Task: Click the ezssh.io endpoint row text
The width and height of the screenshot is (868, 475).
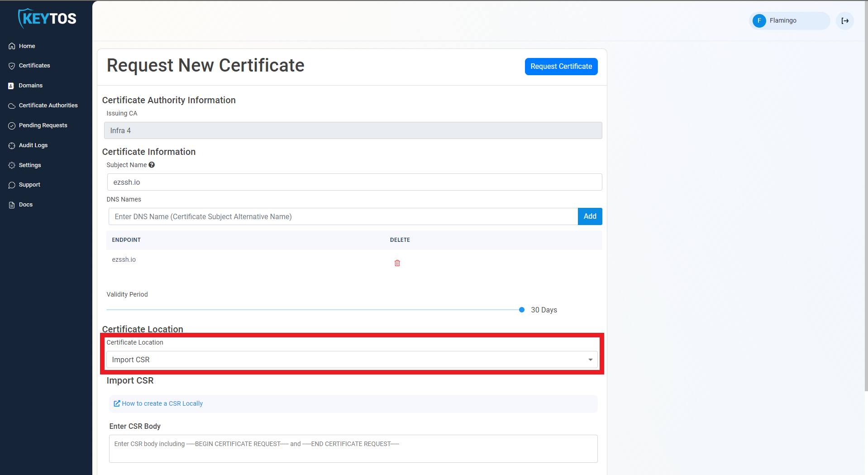Action: (124, 259)
